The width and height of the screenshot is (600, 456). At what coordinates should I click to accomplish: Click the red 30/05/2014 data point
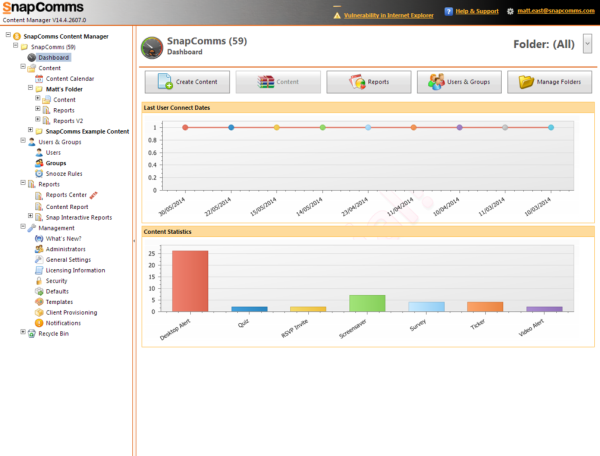(x=185, y=127)
